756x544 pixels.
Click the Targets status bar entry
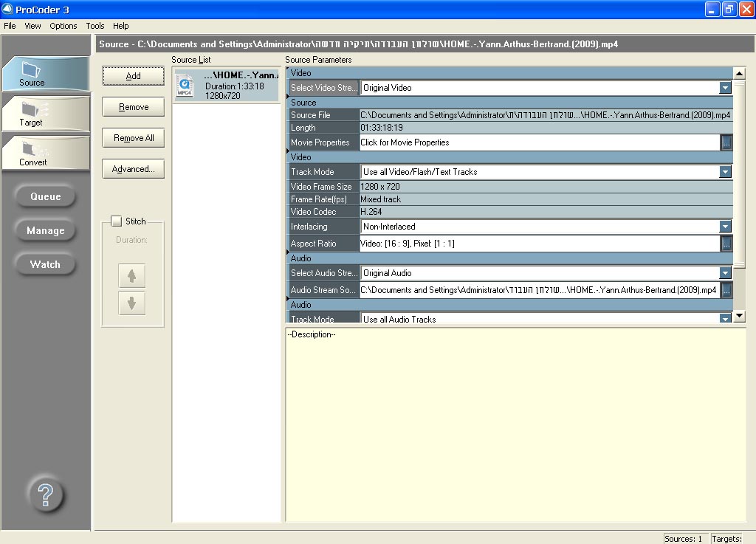[727, 539]
